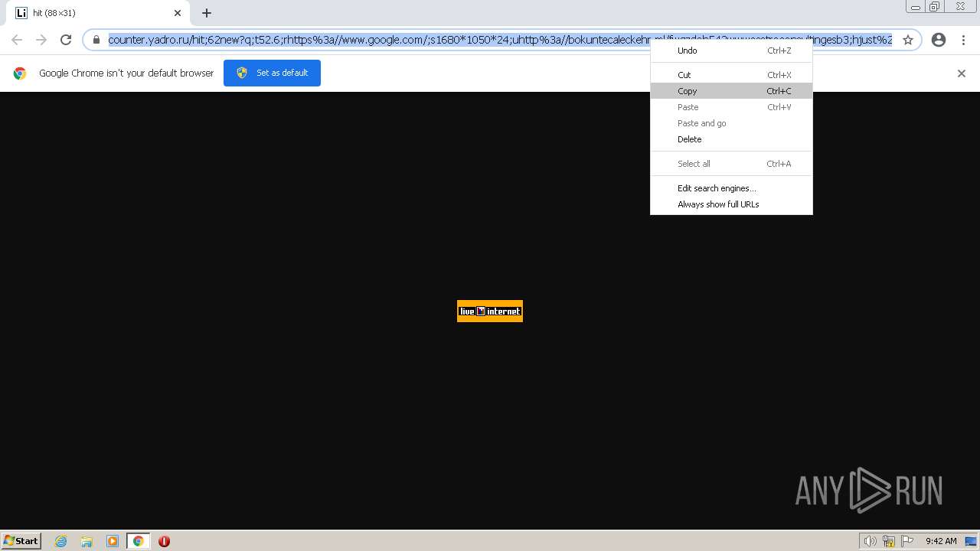Click the red Opera taskbar icon
The image size is (980, 551).
164,541
